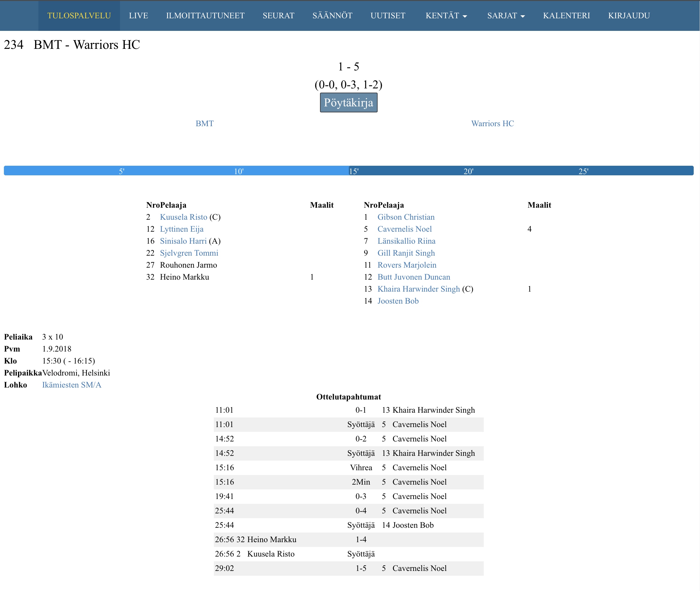Click Kirjaudu to log in
The image size is (700, 591).
[629, 16]
